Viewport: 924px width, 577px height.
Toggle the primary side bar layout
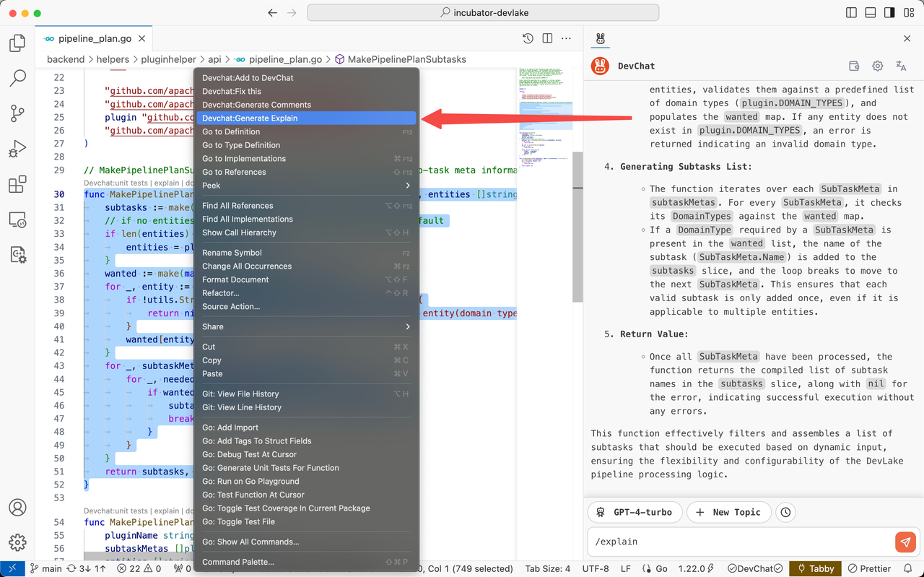tap(852, 13)
